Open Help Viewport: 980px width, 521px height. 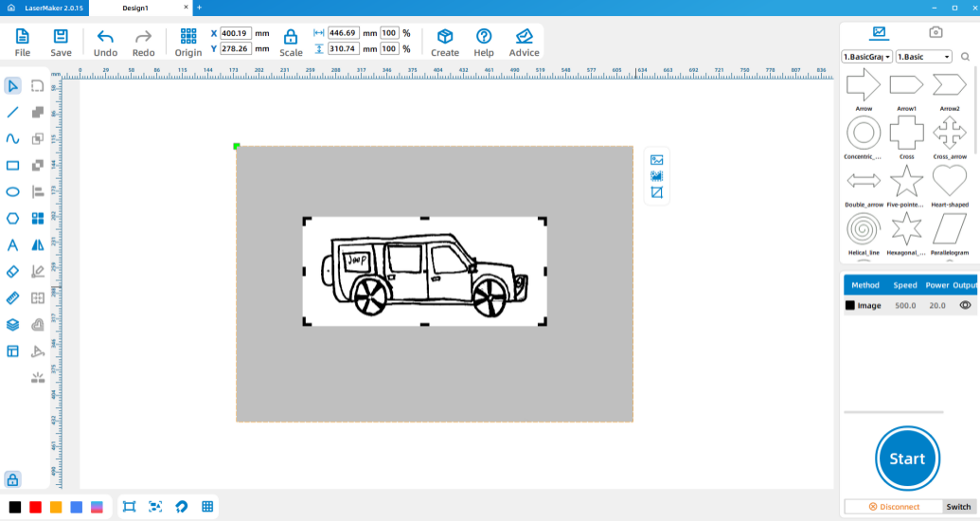[x=484, y=43]
